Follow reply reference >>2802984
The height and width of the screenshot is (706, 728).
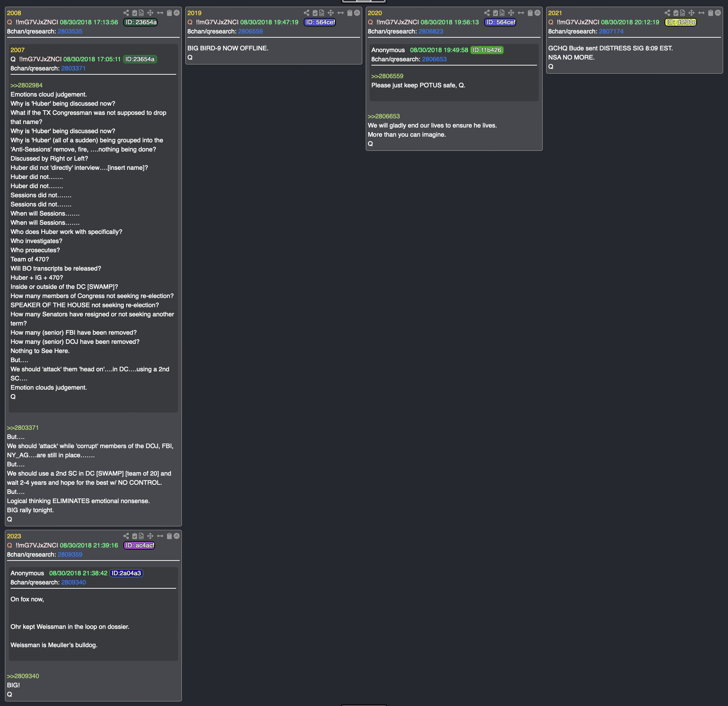click(x=26, y=85)
